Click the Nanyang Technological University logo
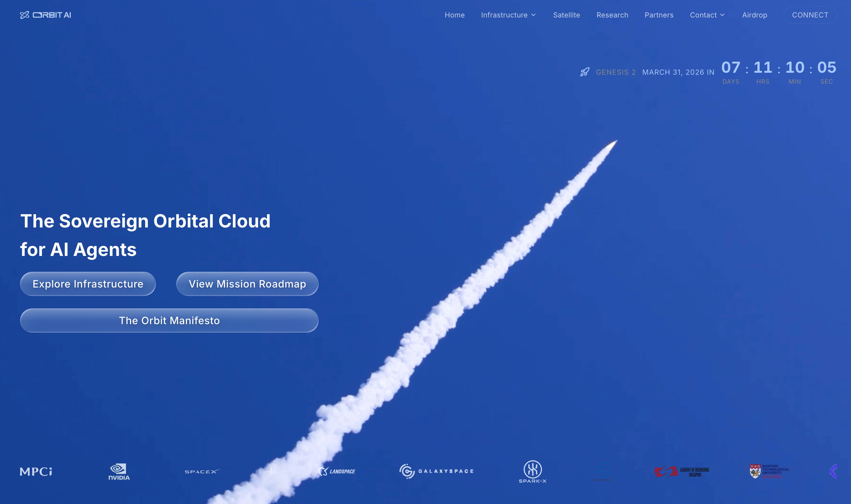 [x=769, y=471]
